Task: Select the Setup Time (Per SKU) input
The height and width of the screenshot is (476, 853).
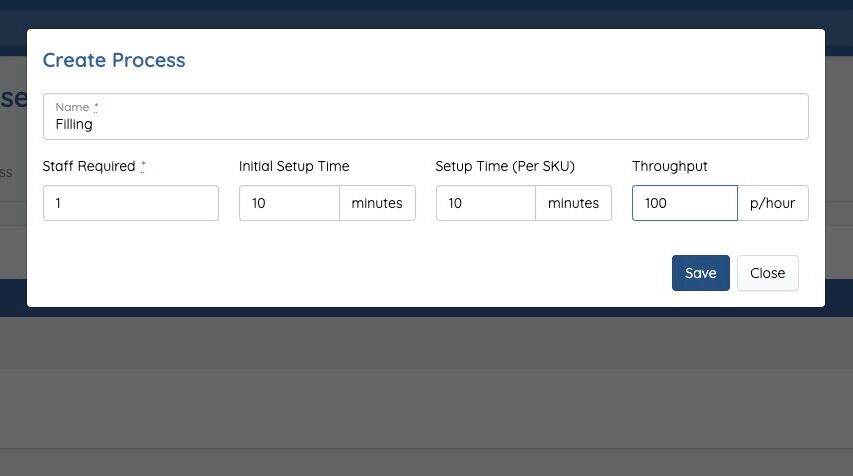Action: tap(485, 203)
